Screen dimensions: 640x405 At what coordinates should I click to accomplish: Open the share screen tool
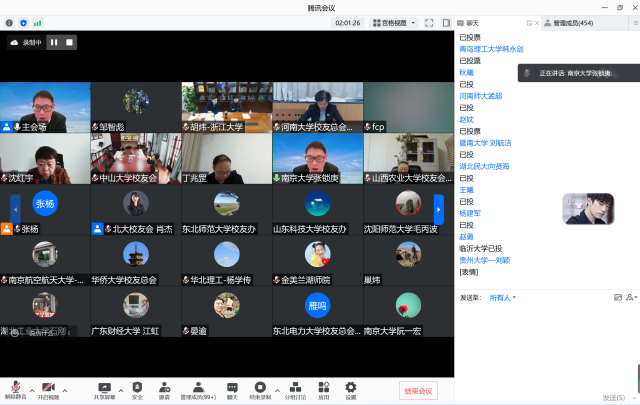coord(104,388)
